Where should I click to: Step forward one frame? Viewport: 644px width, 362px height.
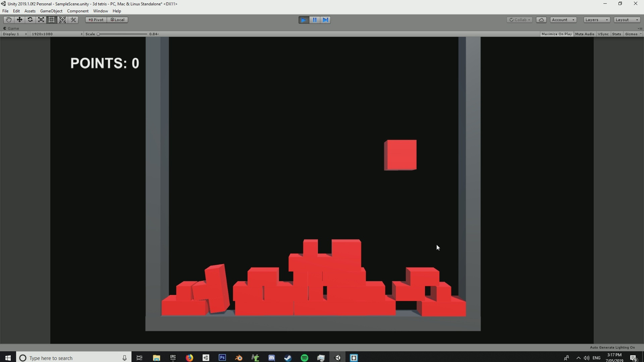click(x=325, y=20)
